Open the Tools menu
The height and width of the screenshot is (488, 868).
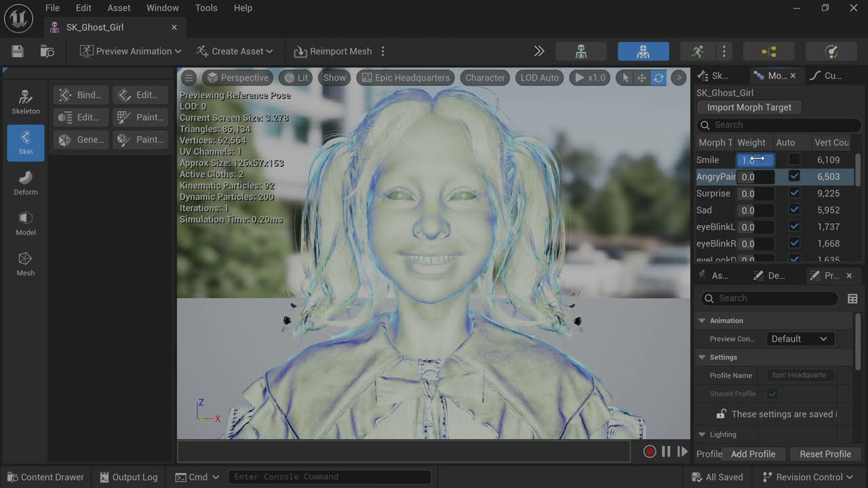click(x=206, y=8)
